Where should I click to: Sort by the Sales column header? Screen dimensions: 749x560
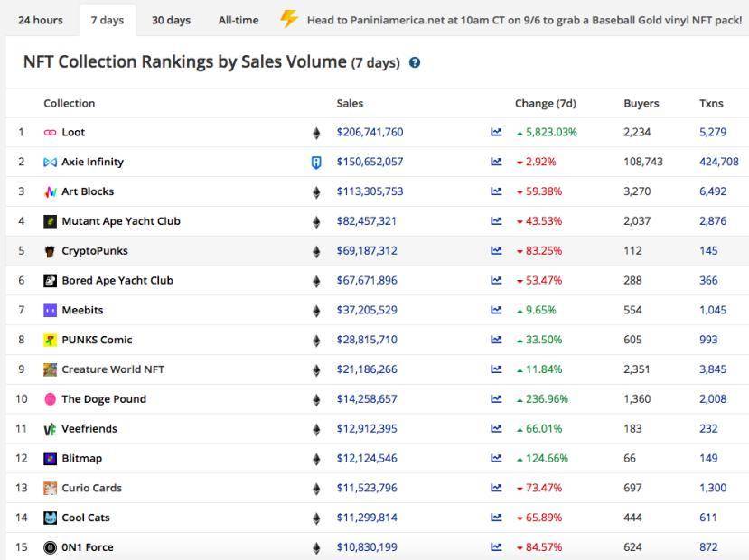pos(350,103)
